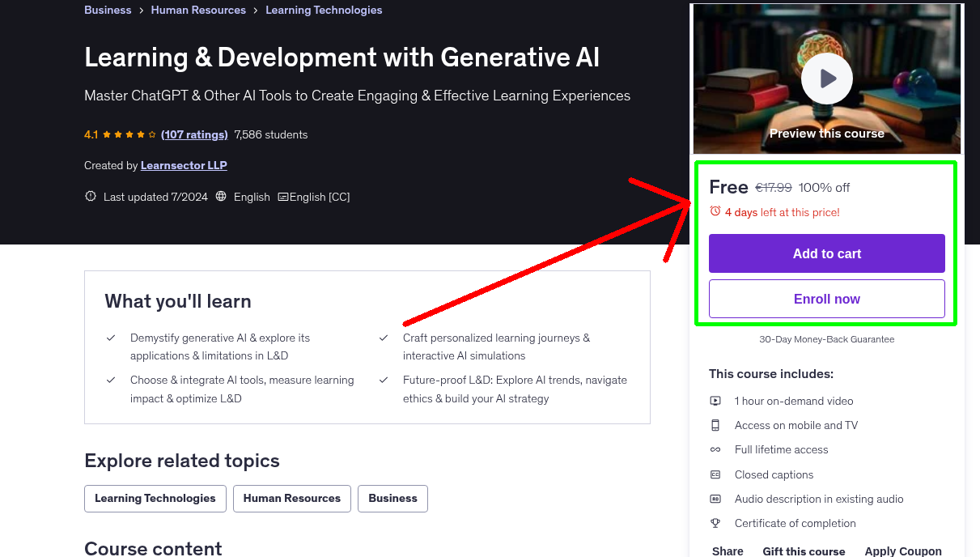Click Apply Coupon
980x557 pixels.
tap(903, 550)
